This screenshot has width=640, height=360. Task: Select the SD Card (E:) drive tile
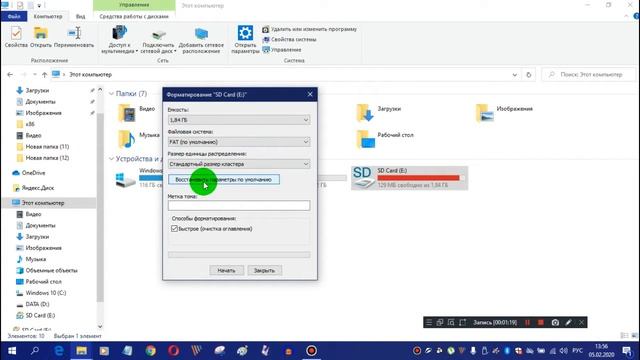point(409,178)
